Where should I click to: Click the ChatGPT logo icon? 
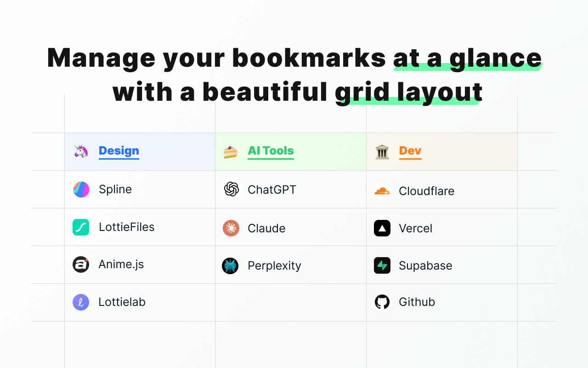click(232, 190)
